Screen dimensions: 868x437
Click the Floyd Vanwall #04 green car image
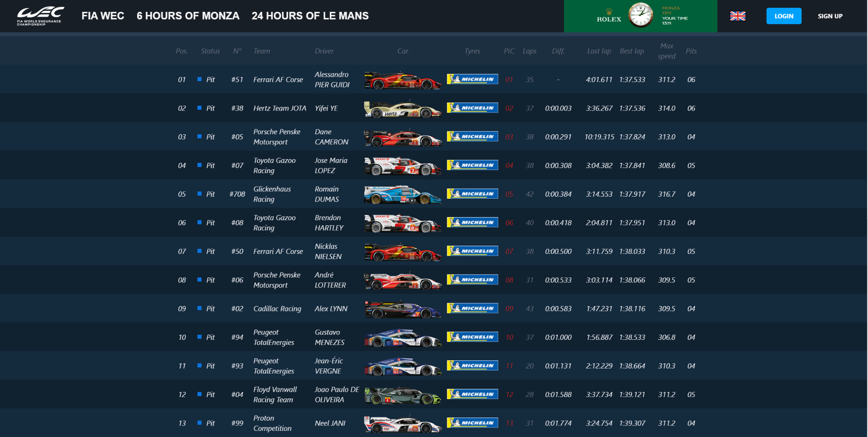402,395
